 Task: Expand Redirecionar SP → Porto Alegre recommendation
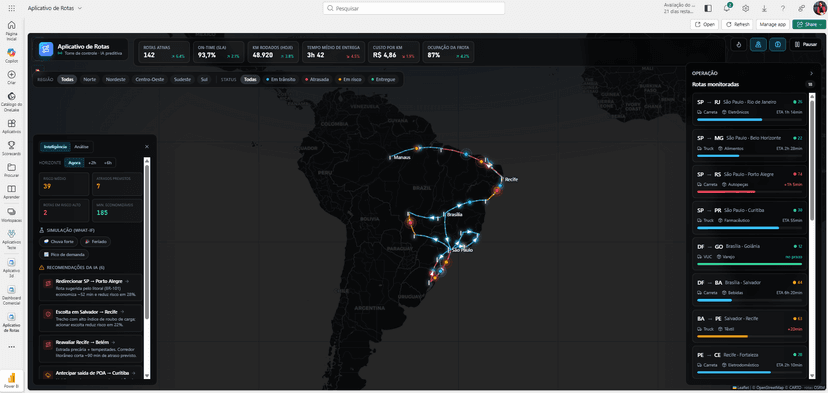[x=90, y=287]
